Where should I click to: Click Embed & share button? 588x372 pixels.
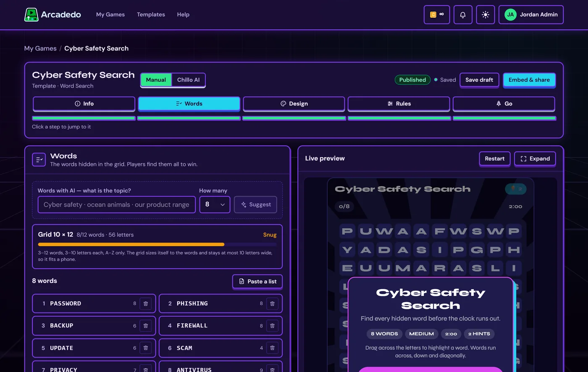[x=529, y=80]
